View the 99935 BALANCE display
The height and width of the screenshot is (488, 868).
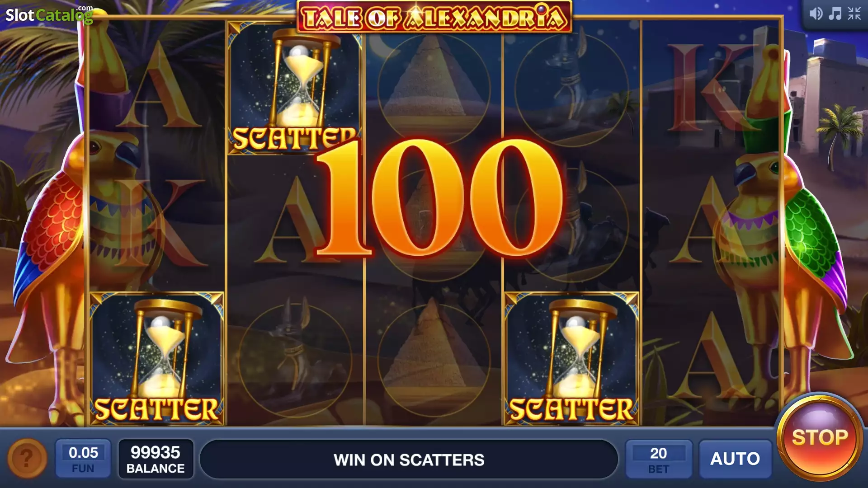point(156,459)
